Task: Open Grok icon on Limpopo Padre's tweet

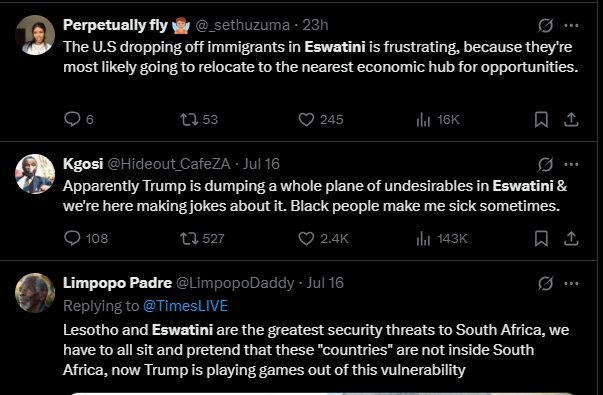Action: click(x=545, y=283)
